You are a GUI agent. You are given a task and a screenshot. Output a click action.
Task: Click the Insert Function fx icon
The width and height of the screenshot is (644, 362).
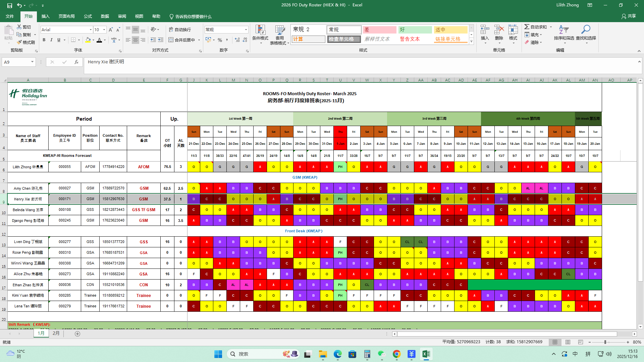pos(76,62)
